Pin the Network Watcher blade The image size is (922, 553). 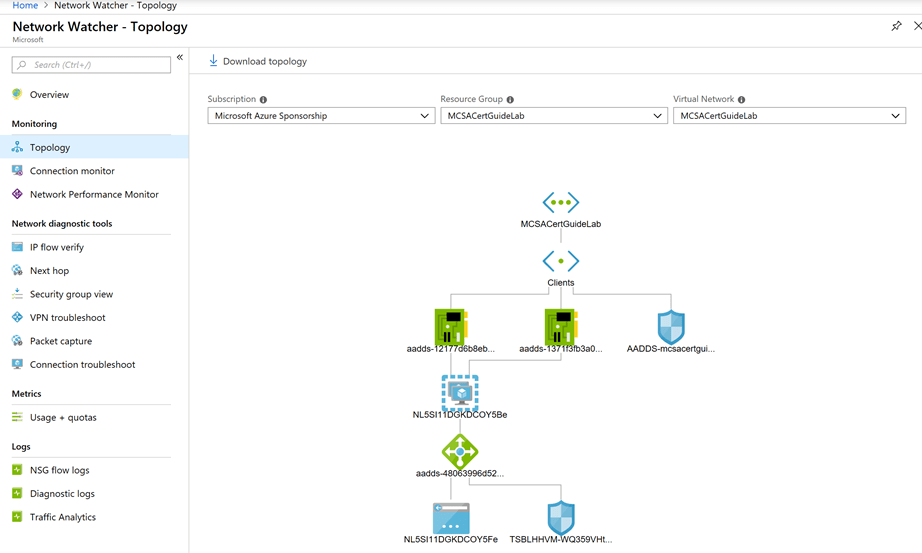point(896,27)
